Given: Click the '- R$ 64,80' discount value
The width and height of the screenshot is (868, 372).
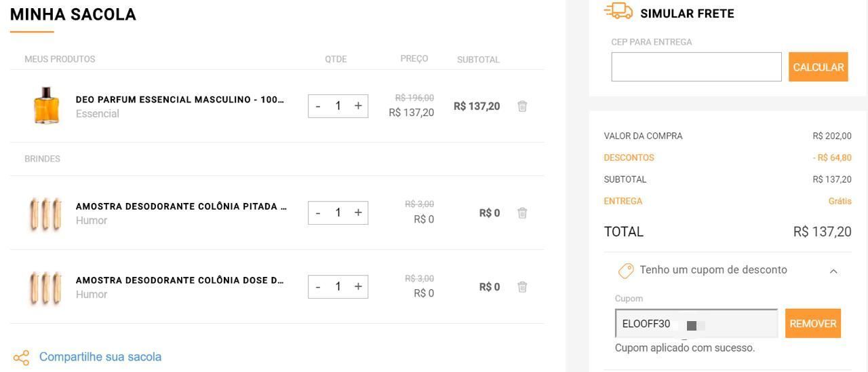Looking at the screenshot, I should [x=832, y=157].
